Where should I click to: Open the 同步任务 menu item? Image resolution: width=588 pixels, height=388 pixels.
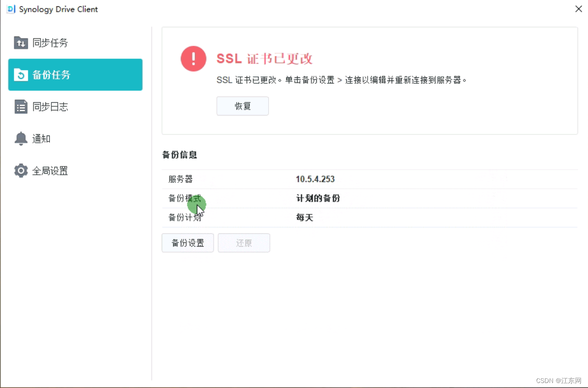point(75,43)
